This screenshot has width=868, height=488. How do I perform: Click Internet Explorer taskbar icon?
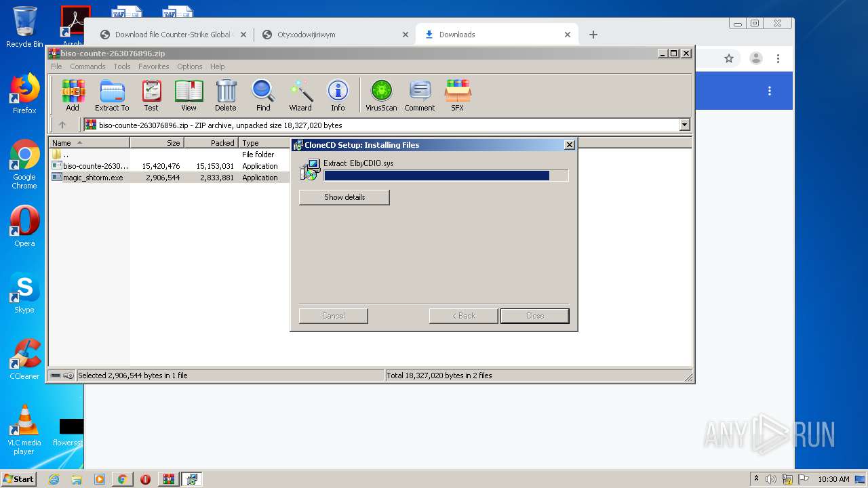[x=54, y=479]
